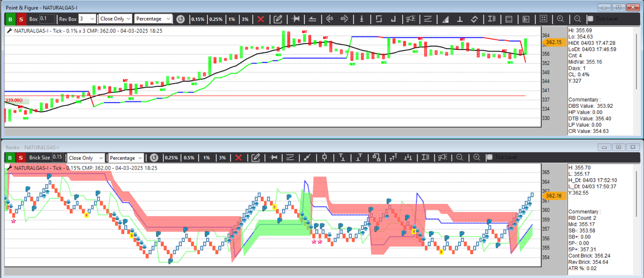This screenshot has width=644, height=278.
Task: Open the Close Only dropdown in Renko toolbar
Action: (x=86, y=158)
